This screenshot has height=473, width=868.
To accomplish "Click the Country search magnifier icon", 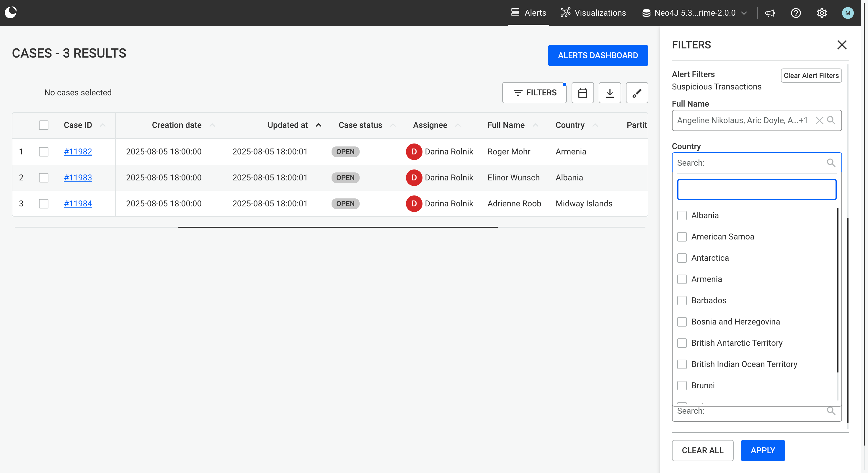I will tap(831, 163).
